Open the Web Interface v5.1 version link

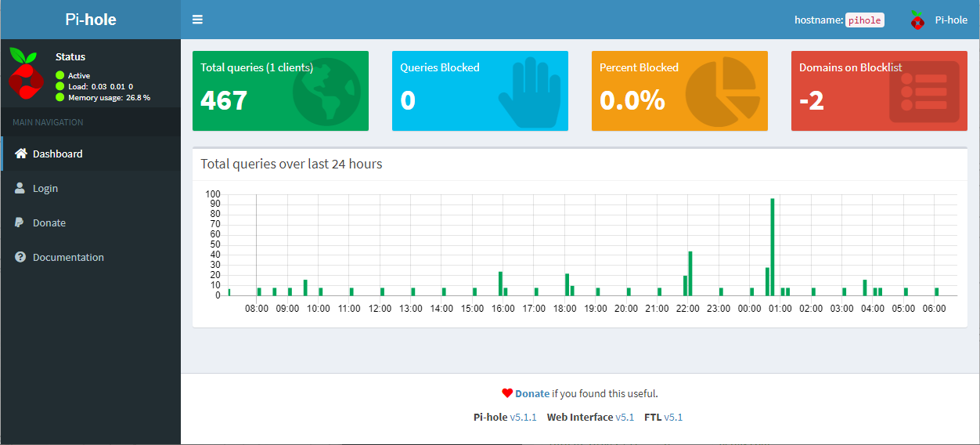click(624, 417)
